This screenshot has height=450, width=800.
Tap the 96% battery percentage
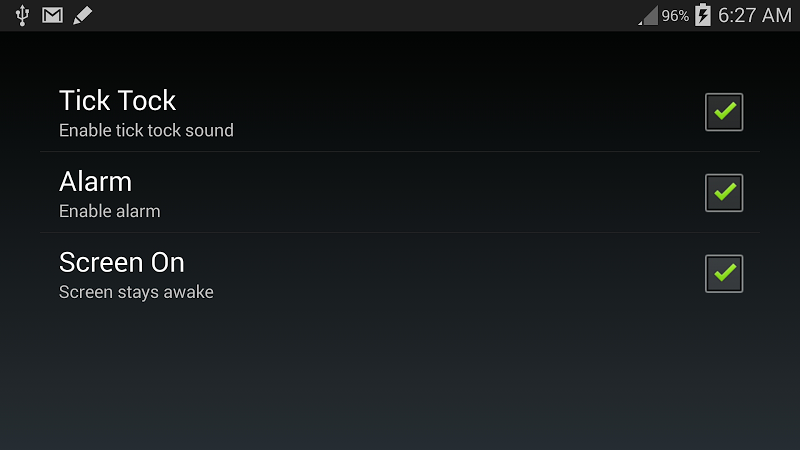[675, 16]
